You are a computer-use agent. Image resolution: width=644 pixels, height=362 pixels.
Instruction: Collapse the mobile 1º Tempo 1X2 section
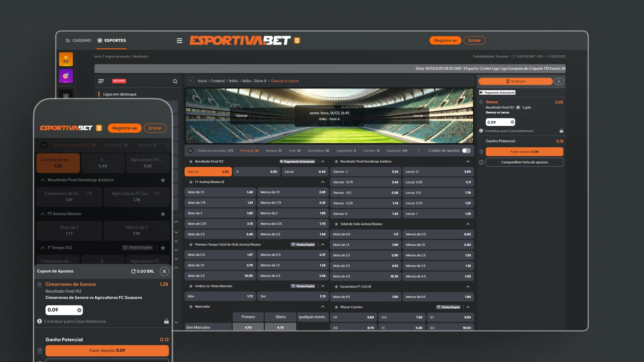point(43,248)
